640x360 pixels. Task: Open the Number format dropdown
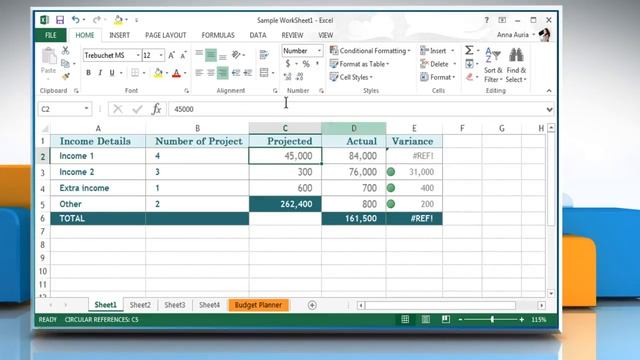pyautogui.click(x=319, y=51)
